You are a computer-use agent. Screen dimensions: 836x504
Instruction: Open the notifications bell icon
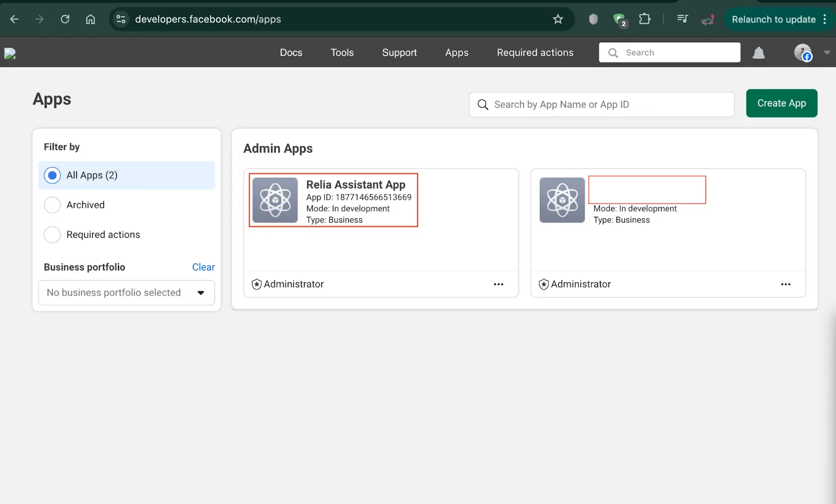point(758,53)
